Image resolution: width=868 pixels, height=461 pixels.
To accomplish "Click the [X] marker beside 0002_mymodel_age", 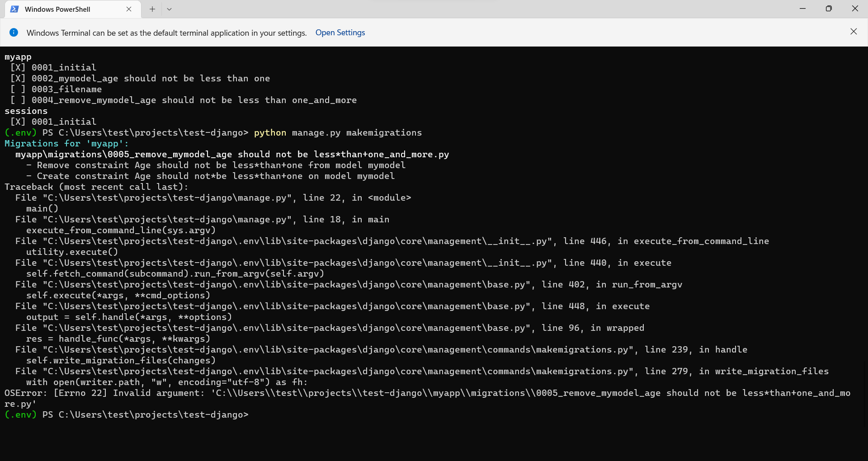I will (x=18, y=79).
